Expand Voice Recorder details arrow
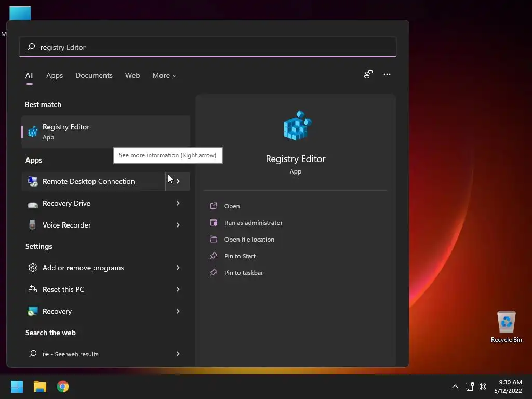532x399 pixels. 178,224
